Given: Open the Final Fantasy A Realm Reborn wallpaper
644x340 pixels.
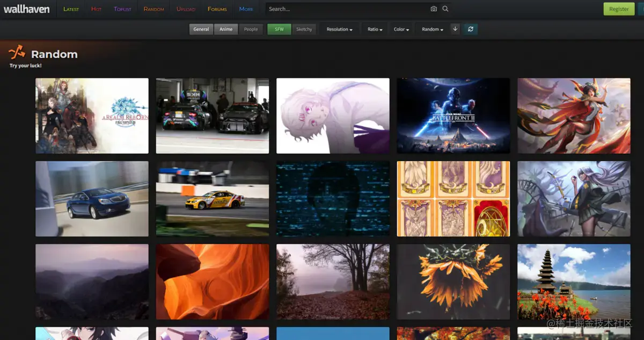Looking at the screenshot, I should pyautogui.click(x=92, y=116).
